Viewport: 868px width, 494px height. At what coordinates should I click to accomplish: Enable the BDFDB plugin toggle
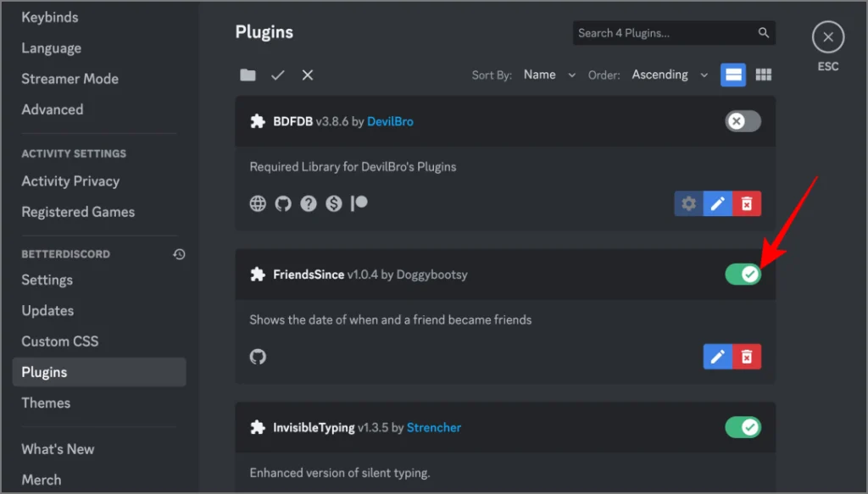pos(743,121)
